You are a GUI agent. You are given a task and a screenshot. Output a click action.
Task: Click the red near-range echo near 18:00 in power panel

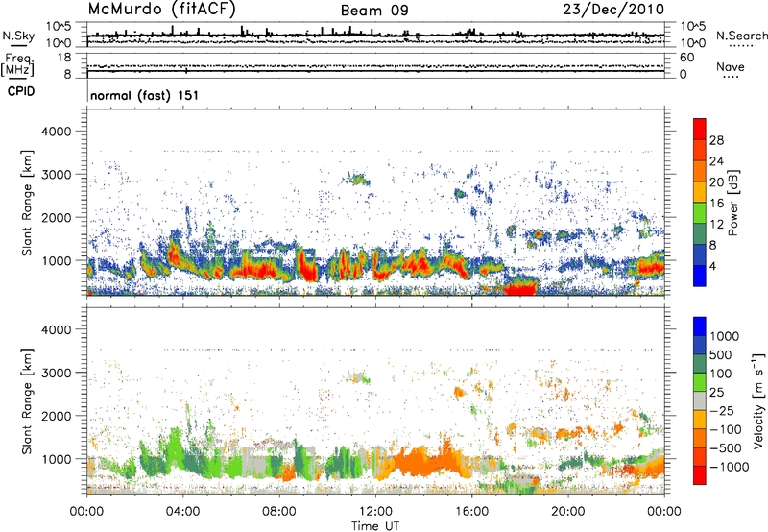pyautogui.click(x=520, y=287)
